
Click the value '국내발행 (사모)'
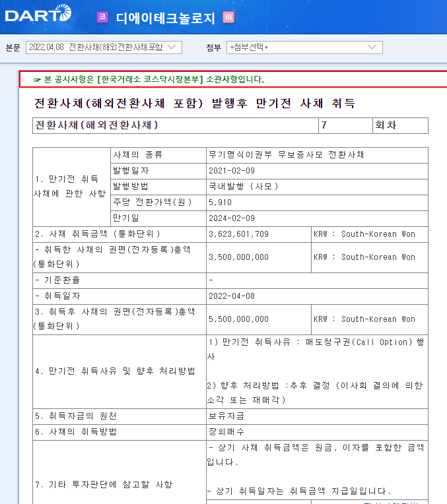click(x=243, y=187)
